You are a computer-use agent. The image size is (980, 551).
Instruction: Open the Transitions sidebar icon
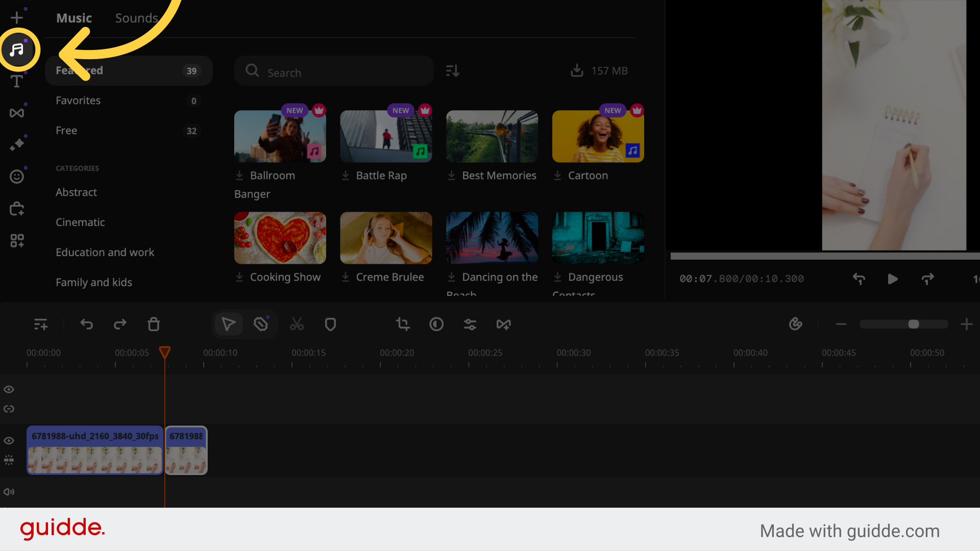[17, 113]
